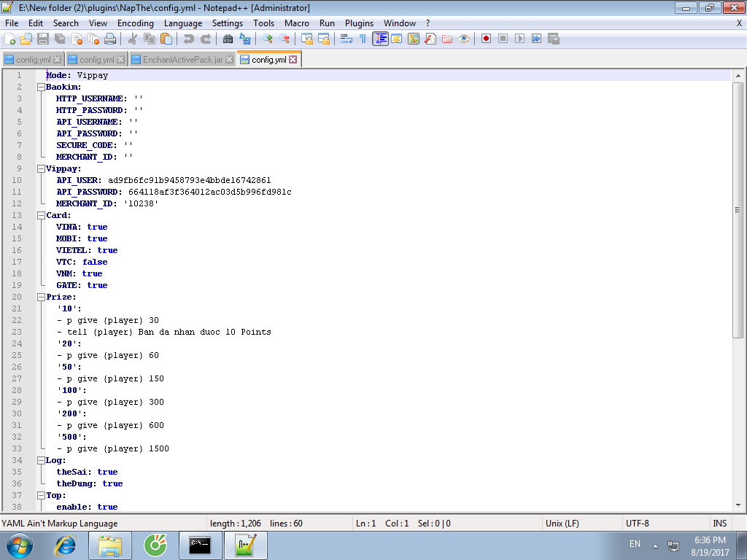This screenshot has width=747, height=560.
Task: Collapse the Prize block fold marker
Action: [x=41, y=297]
